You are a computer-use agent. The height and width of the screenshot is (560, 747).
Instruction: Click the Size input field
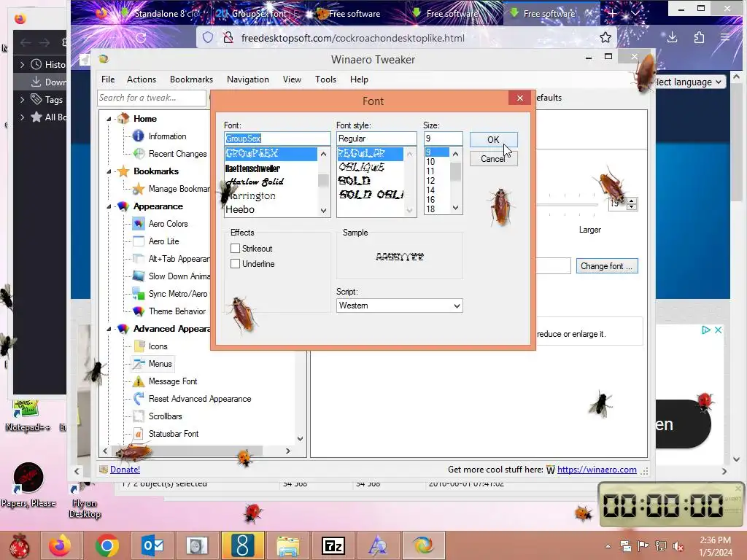point(443,139)
